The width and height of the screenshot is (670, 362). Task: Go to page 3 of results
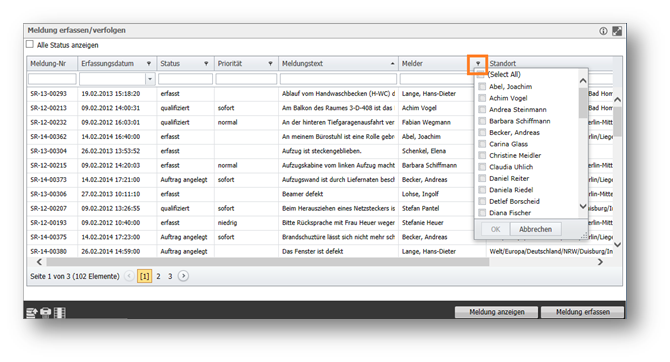coord(170,276)
